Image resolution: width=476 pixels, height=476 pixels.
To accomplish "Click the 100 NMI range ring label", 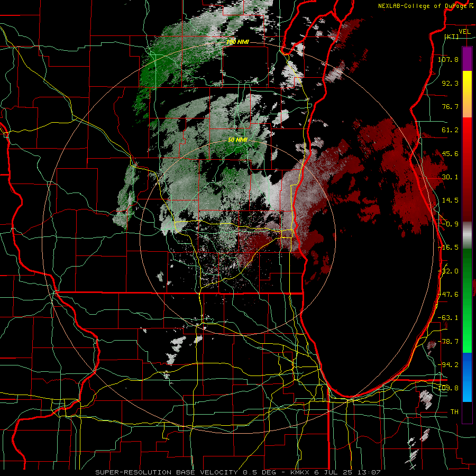I will [x=237, y=42].
